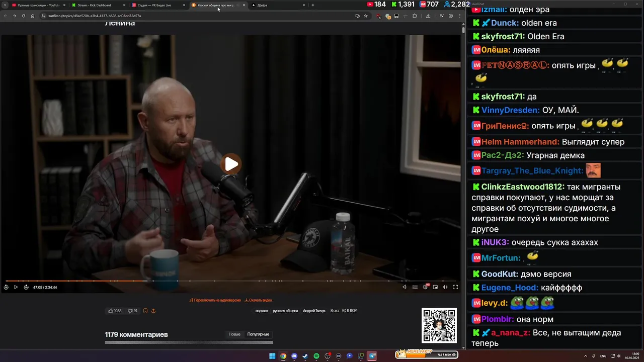Open the browser profile avatar

(450, 16)
